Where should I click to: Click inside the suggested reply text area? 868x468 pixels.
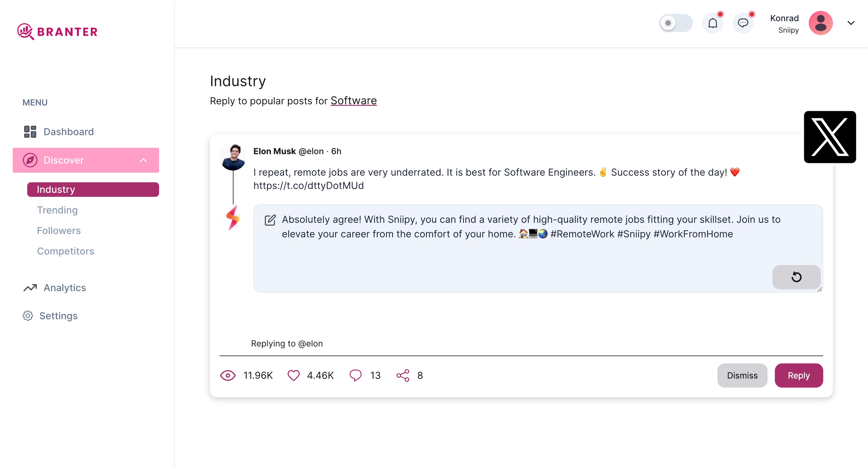[x=538, y=248]
